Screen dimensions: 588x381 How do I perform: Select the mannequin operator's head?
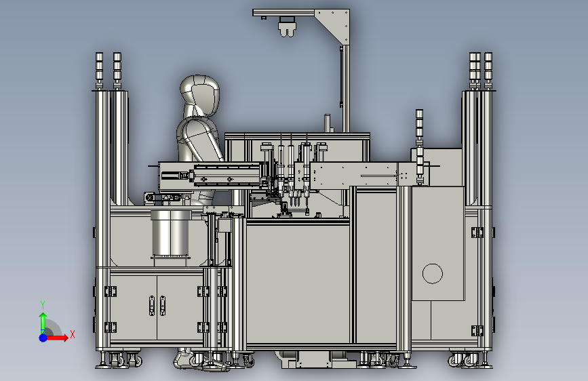199,95
